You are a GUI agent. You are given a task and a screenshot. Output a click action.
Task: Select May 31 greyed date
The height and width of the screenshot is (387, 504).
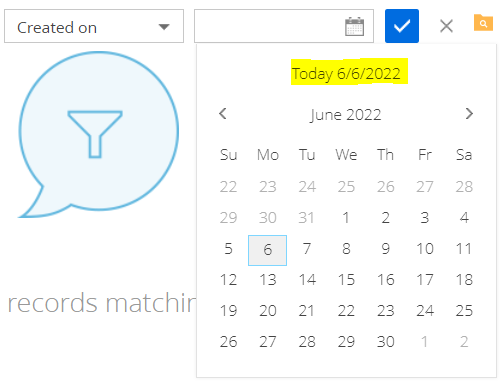pyautogui.click(x=307, y=218)
